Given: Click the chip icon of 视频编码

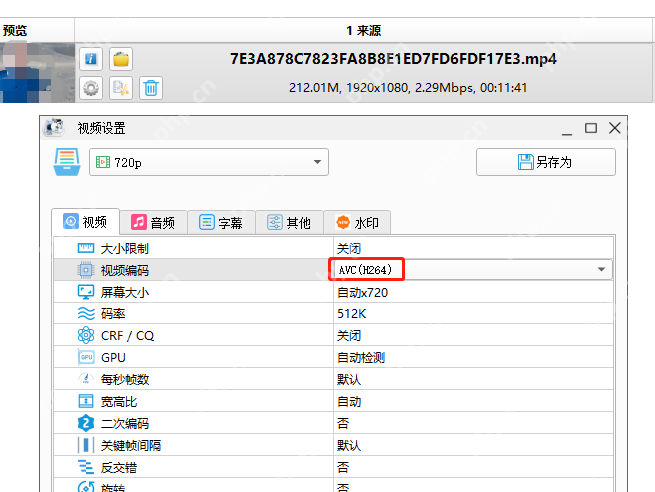Looking at the screenshot, I should click(x=86, y=270).
